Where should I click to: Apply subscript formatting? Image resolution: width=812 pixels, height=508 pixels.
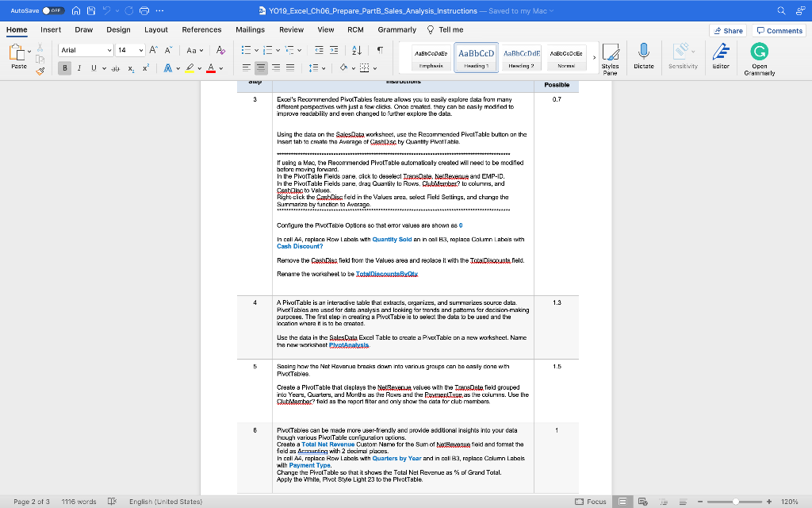pos(128,67)
